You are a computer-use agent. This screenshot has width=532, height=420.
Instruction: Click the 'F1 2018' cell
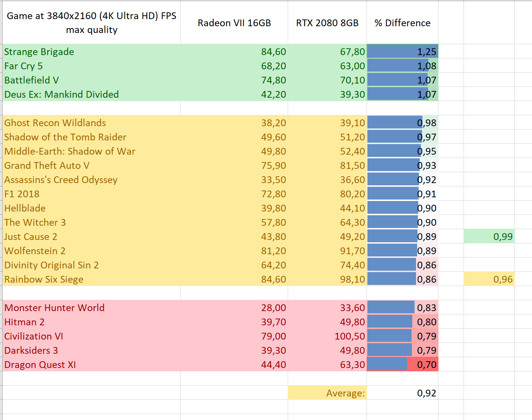pos(92,194)
